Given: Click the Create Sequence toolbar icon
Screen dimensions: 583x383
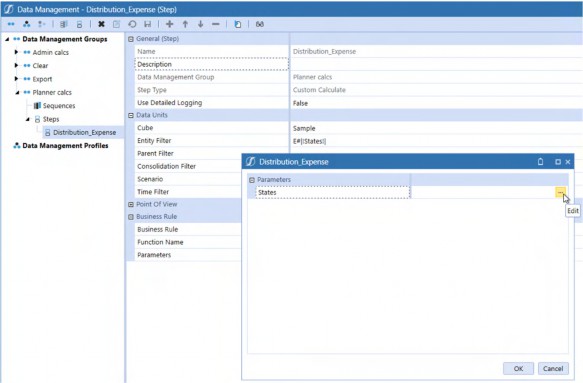Looking at the screenshot, I should tap(64, 24).
